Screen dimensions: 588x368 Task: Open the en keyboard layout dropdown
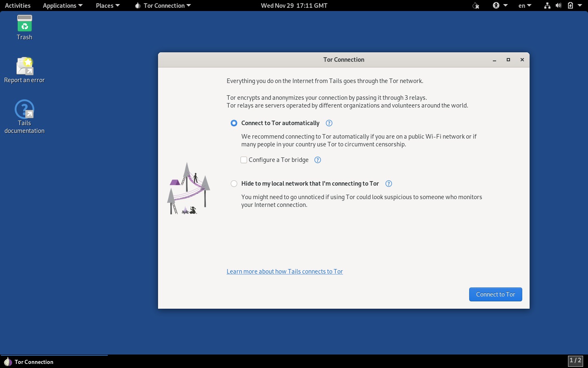(x=525, y=5)
